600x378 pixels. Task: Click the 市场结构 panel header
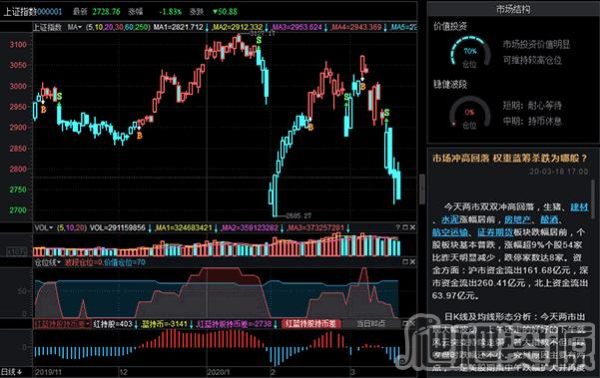pyautogui.click(x=513, y=9)
